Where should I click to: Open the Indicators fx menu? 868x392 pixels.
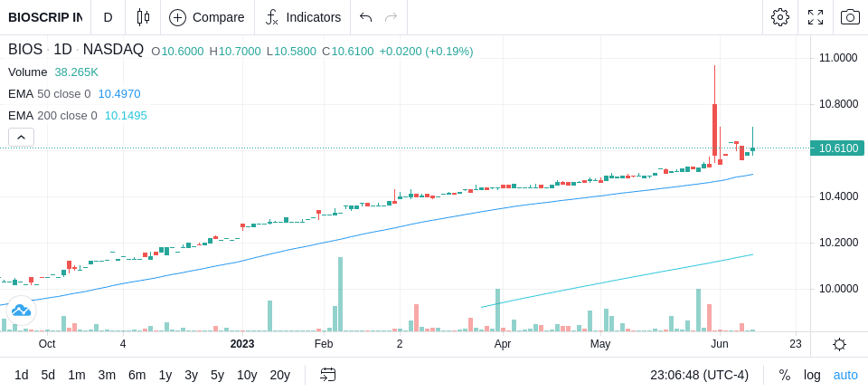pyautogui.click(x=303, y=17)
